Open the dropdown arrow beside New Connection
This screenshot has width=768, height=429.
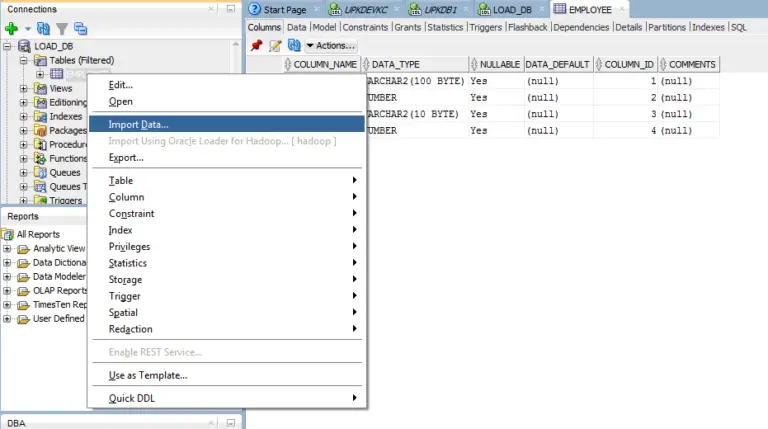(x=28, y=29)
